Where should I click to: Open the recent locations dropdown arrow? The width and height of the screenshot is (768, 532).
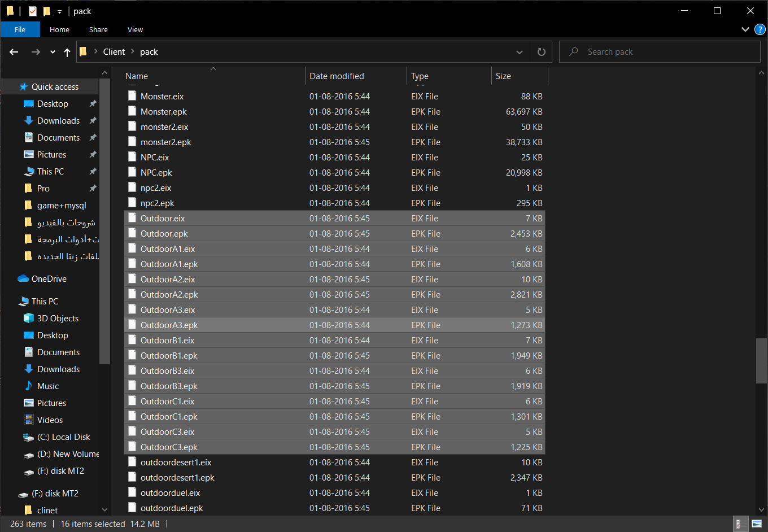(x=53, y=52)
